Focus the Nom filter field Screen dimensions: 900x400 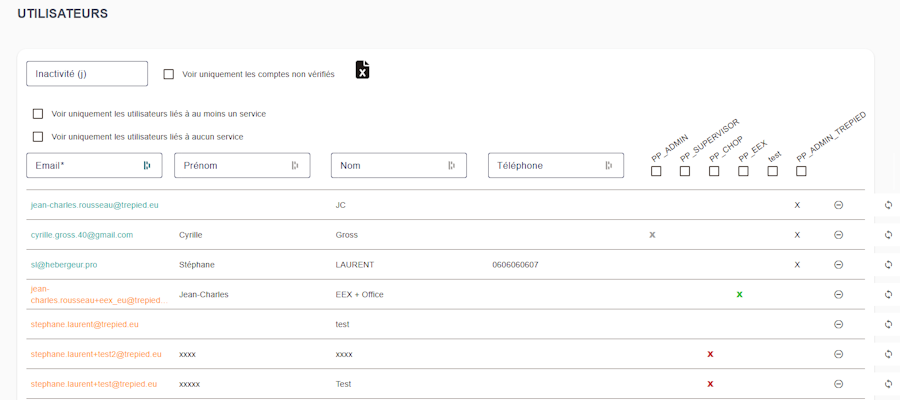point(390,166)
